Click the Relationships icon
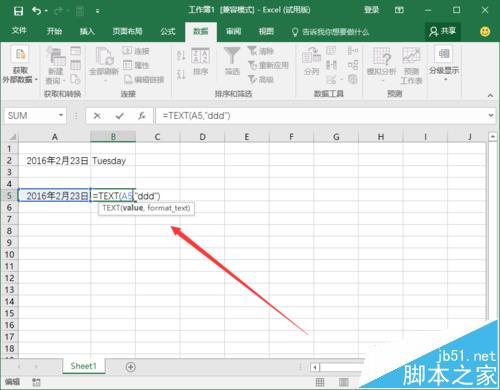 pos(353,65)
